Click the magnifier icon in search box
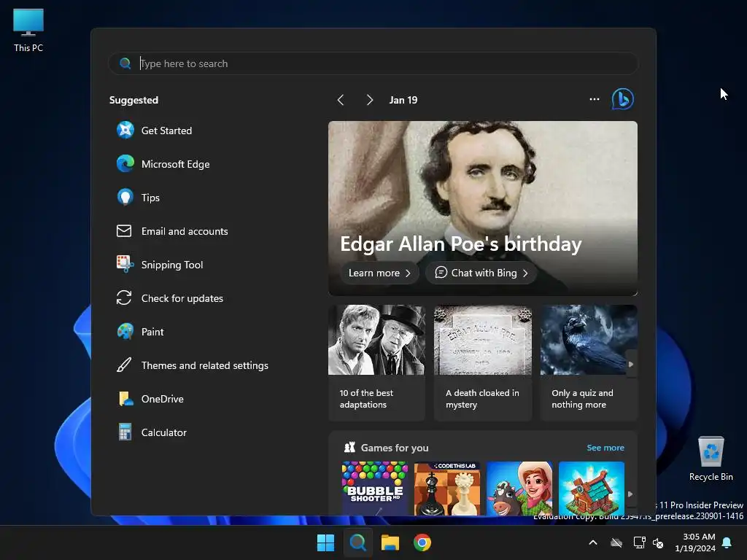Viewport: 747px width, 560px height. click(125, 63)
